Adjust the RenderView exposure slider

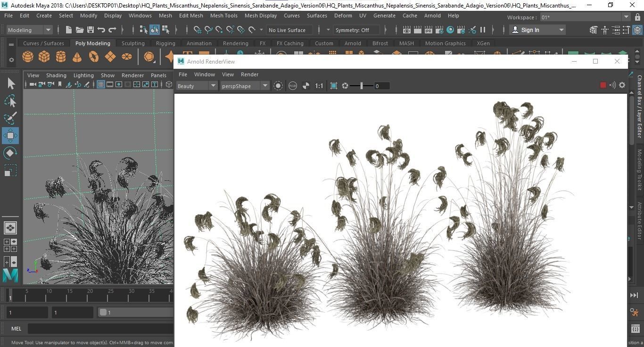click(x=362, y=86)
